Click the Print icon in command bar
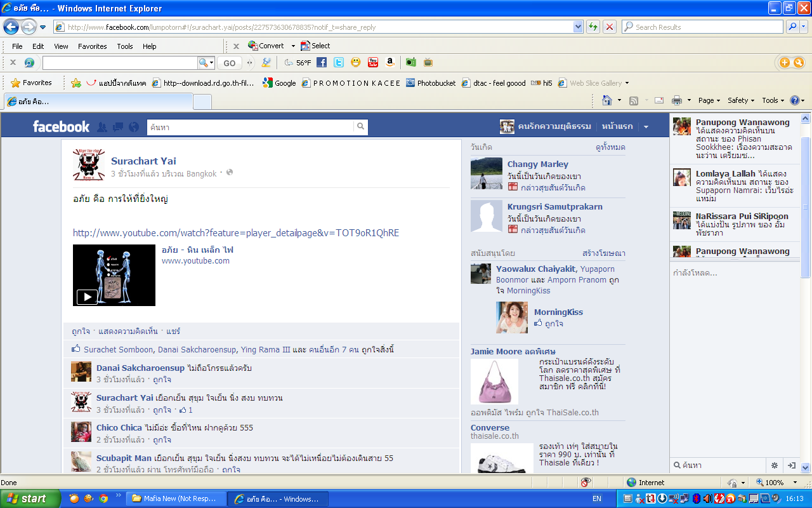The width and height of the screenshot is (812, 508). coord(677,100)
